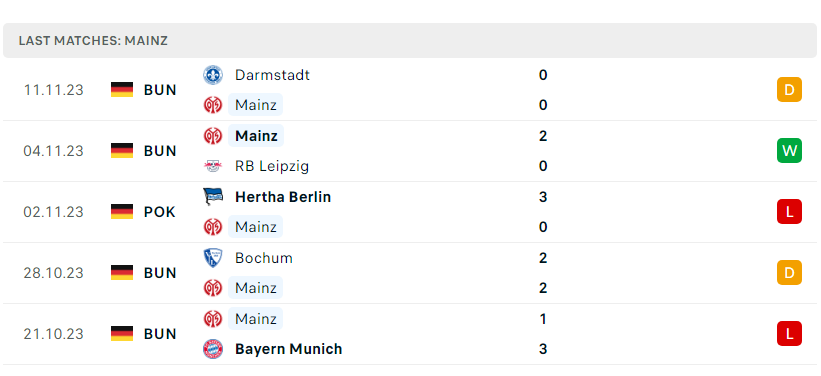Open the Bayern Munich team link

289,349
